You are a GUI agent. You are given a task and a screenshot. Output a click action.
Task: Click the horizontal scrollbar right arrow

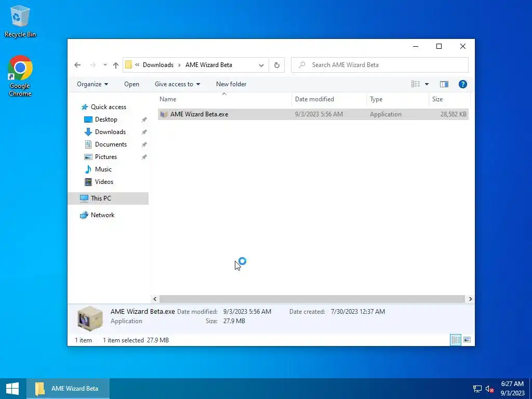[x=470, y=299]
